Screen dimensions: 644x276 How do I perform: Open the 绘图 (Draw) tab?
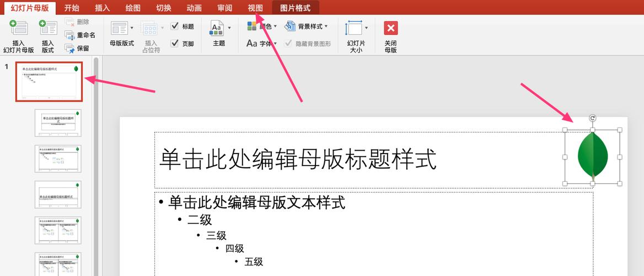pyautogui.click(x=133, y=8)
